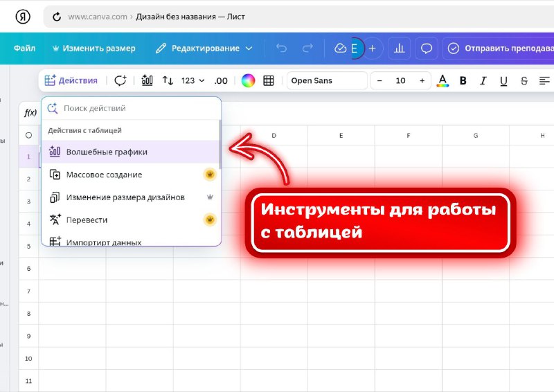554x392 pixels.
Task: Toggle underline formatting
Action: (503, 81)
